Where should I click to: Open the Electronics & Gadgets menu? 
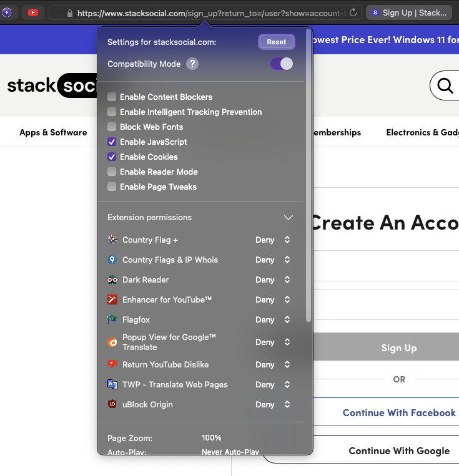click(x=423, y=132)
